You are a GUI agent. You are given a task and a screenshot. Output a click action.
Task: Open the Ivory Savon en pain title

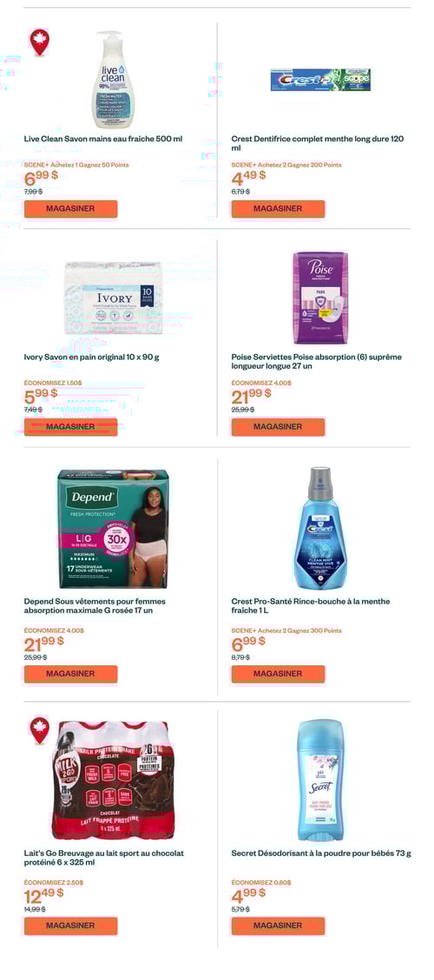[x=91, y=357]
